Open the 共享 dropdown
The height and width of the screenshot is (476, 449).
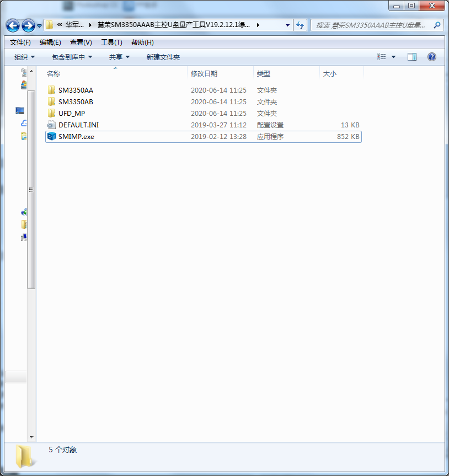tap(119, 57)
